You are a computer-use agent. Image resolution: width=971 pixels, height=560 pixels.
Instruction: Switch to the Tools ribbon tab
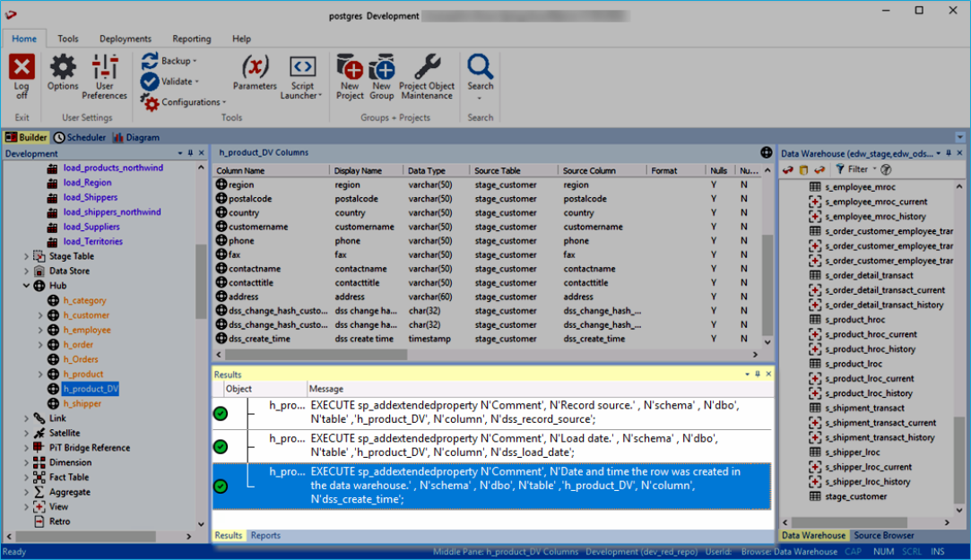click(x=68, y=39)
